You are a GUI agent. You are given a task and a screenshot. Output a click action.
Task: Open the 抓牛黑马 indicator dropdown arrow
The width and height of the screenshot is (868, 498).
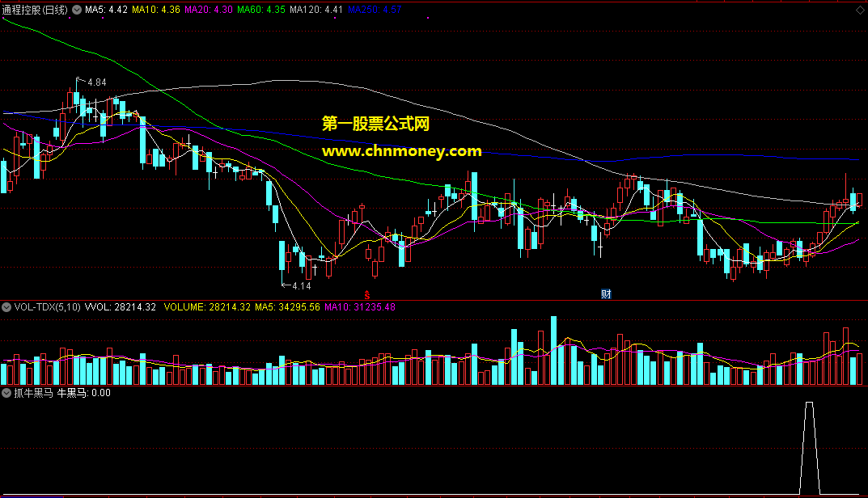click(6, 394)
